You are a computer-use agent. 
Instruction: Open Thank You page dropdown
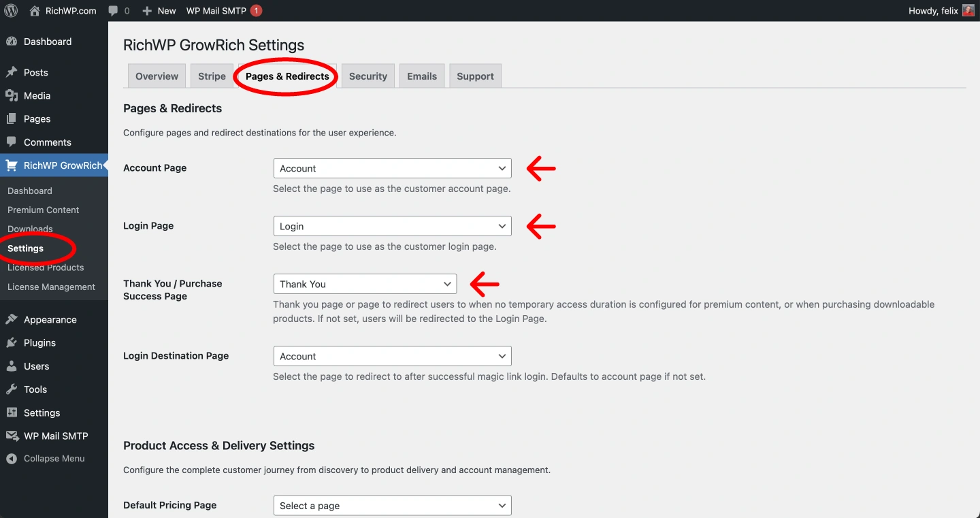365,284
